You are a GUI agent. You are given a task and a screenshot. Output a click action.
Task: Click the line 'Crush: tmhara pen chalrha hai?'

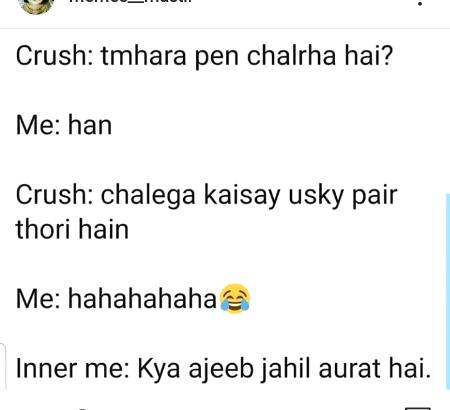tap(204, 56)
